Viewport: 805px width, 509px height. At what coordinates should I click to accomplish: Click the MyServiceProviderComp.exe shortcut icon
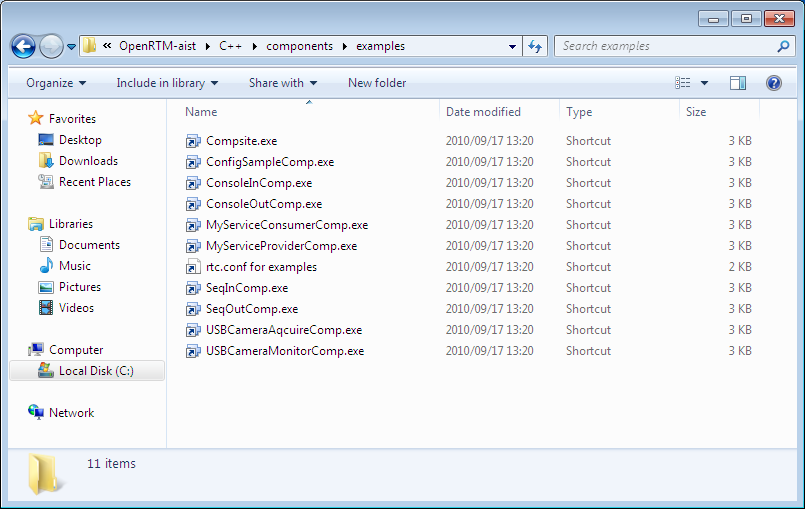tap(193, 247)
